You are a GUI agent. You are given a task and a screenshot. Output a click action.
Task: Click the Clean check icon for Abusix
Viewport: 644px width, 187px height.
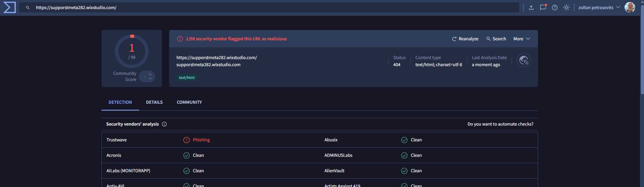click(x=404, y=140)
